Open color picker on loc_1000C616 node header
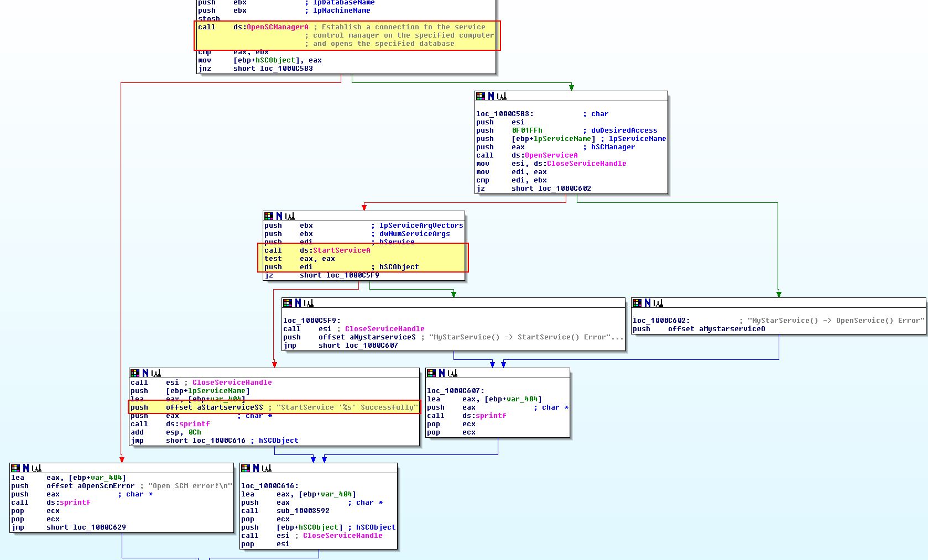Viewport: 928px width, 560px height. coord(246,468)
